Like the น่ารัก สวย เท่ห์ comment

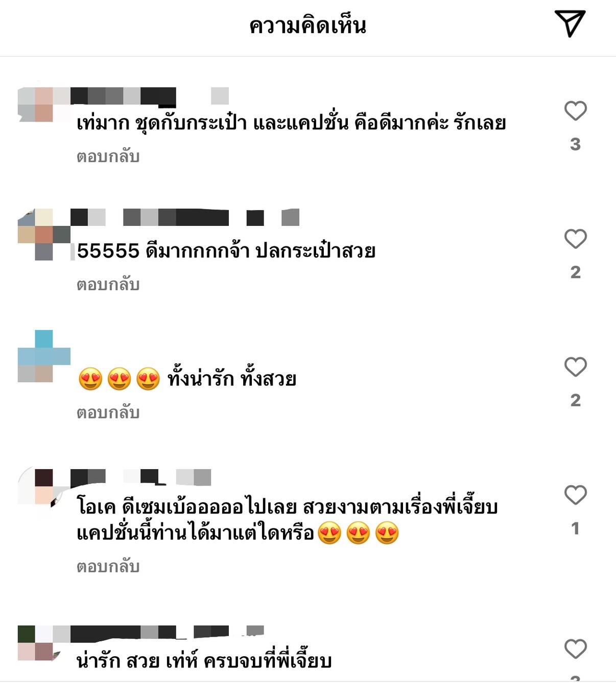tap(575, 648)
